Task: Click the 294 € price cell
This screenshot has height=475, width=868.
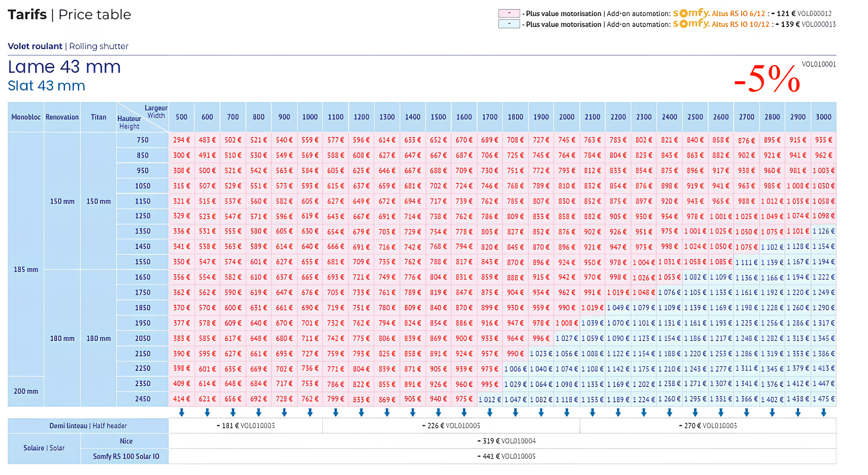Action: coord(182,140)
